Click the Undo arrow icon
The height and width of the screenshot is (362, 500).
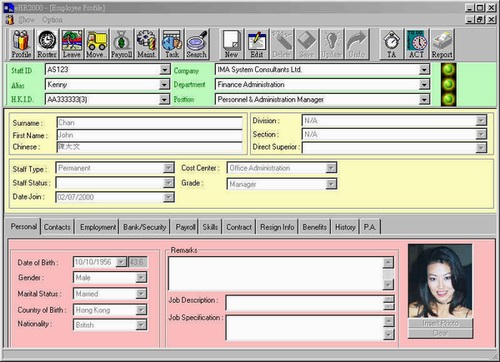click(x=357, y=44)
